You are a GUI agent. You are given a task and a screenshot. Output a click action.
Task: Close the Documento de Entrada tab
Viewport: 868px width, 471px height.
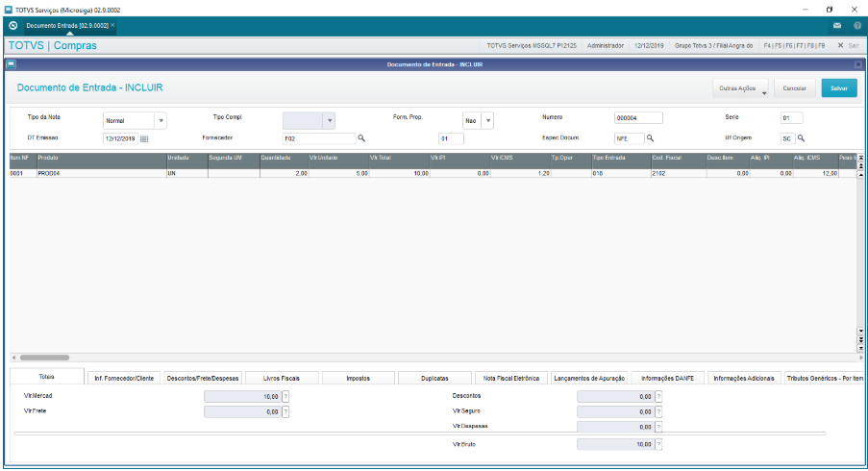(112, 25)
